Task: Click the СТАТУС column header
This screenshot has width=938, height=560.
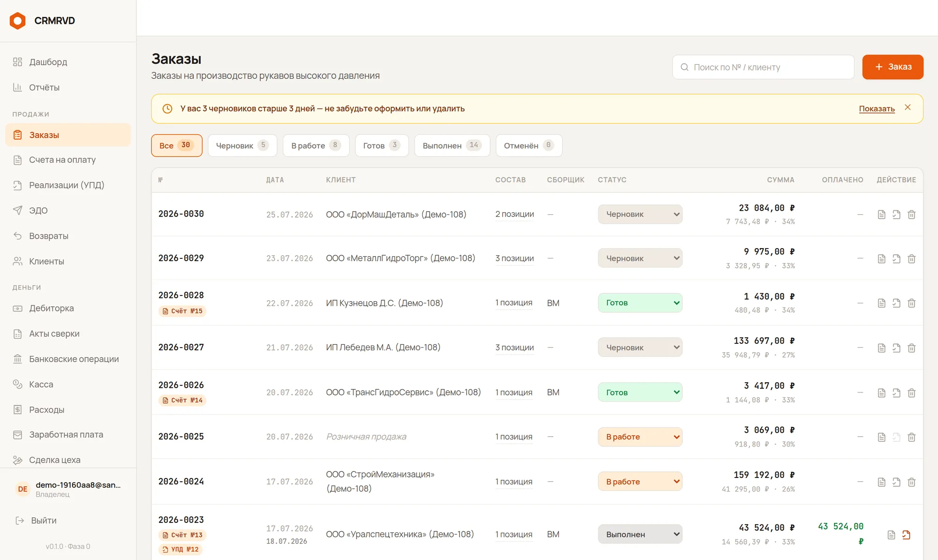Action: point(612,180)
